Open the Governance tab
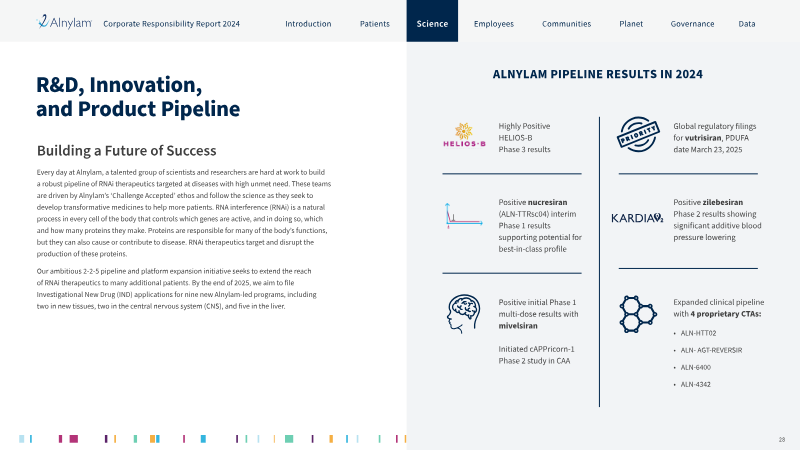800x450 pixels. (692, 23)
